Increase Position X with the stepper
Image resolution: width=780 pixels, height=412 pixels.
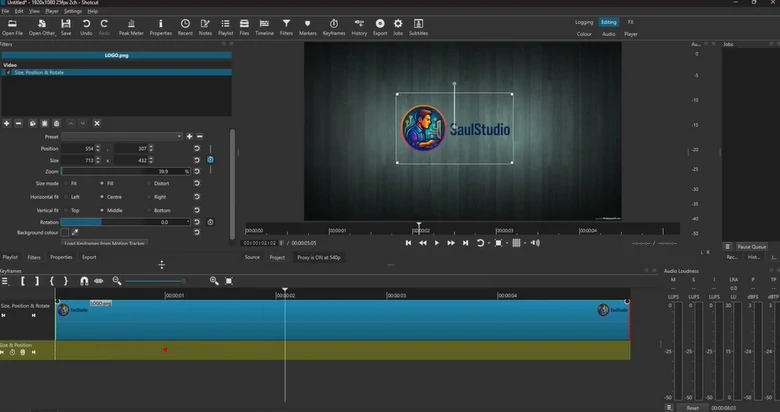point(98,147)
